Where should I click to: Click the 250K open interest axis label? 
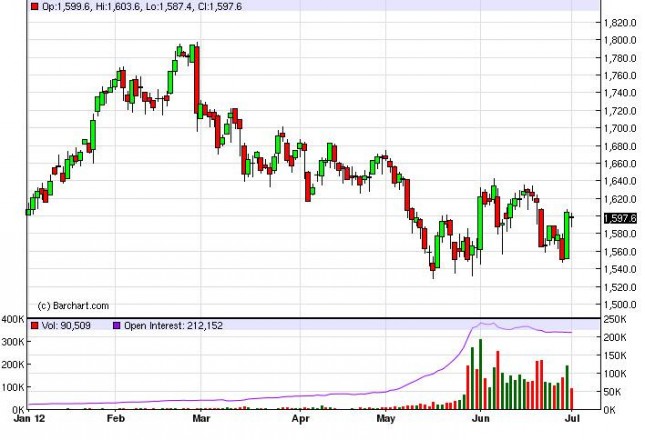[x=615, y=320]
